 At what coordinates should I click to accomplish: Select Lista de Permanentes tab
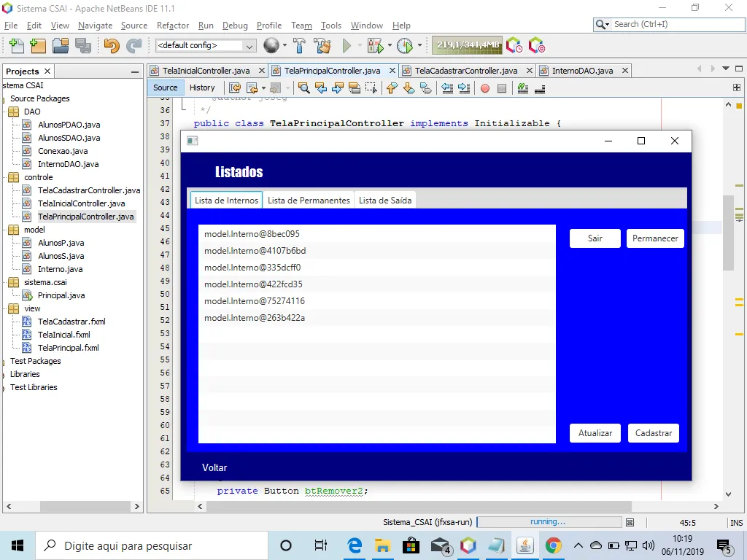tap(309, 201)
